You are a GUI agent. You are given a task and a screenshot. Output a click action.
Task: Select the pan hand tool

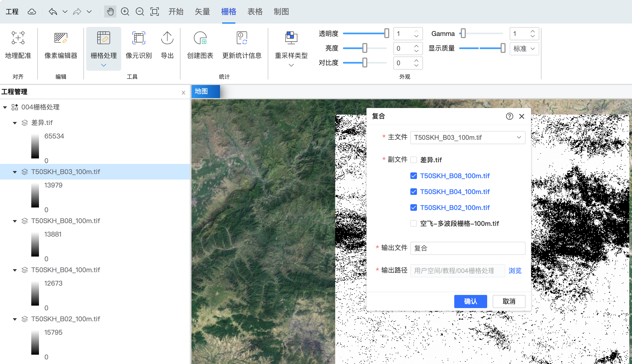click(x=110, y=12)
